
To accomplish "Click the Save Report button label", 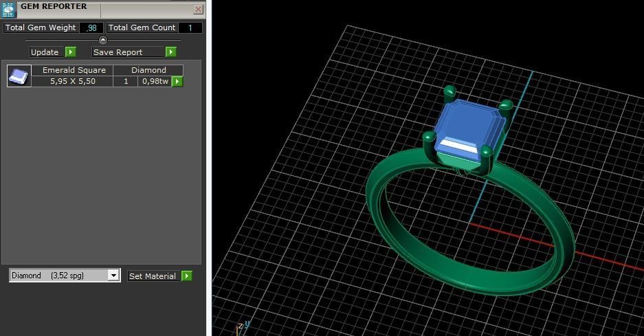I will coord(118,52).
